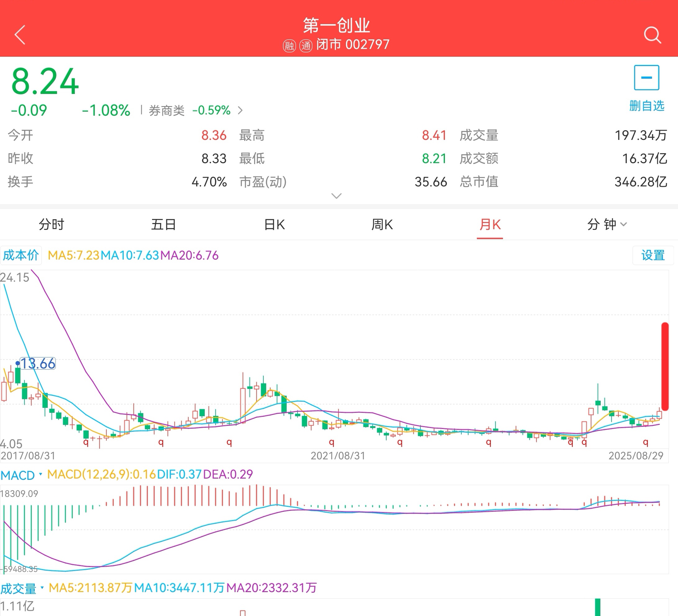The width and height of the screenshot is (678, 616).
Task: Tap the 成本价 button
Action: [21, 255]
